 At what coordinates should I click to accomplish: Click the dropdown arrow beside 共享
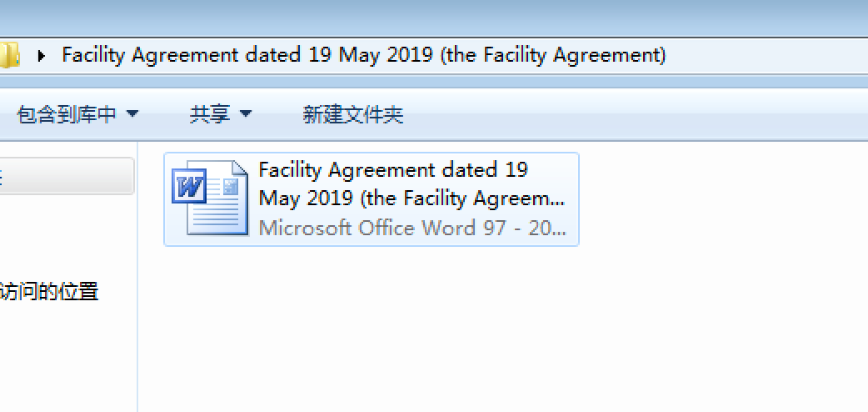pos(245,114)
